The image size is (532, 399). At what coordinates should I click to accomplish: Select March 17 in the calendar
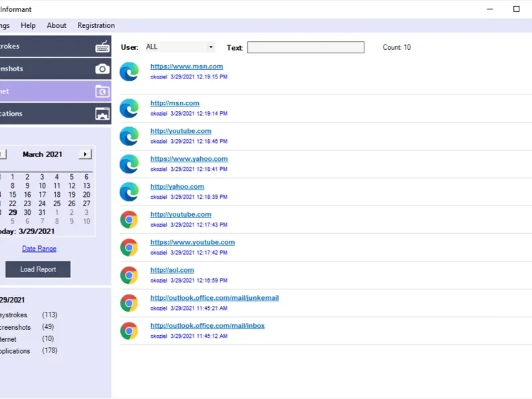click(x=42, y=195)
